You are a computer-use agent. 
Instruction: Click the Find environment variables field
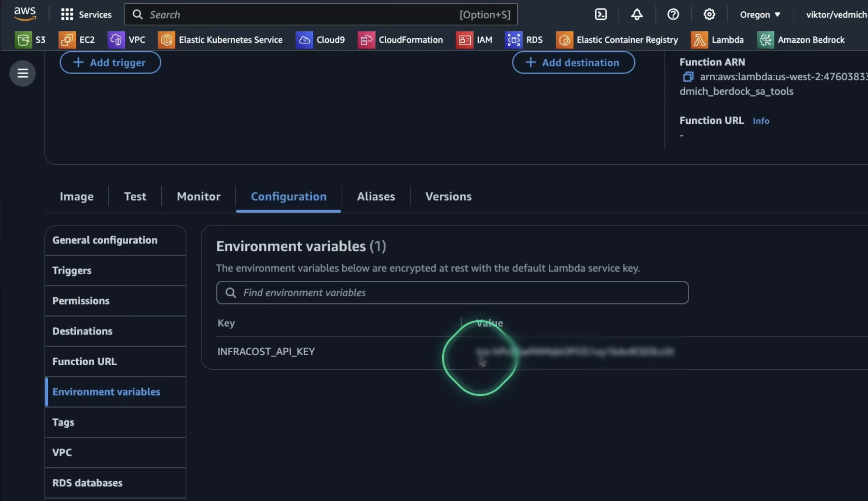452,293
